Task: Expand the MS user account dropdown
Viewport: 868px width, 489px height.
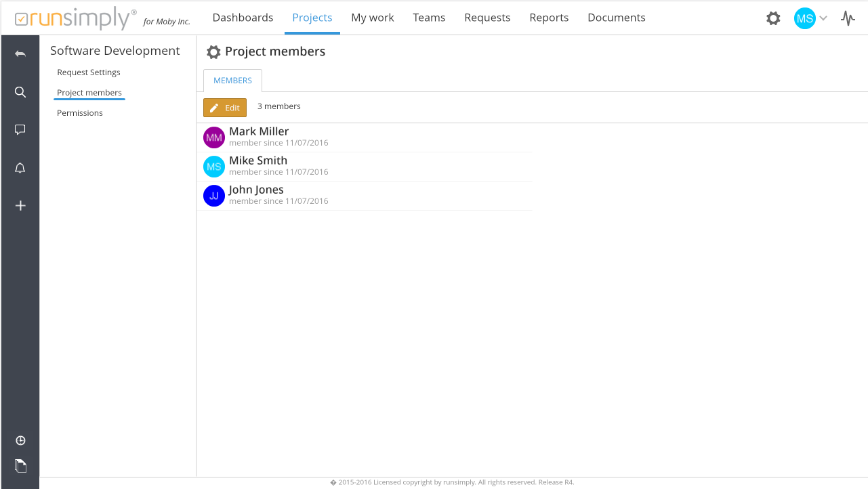Action: [x=811, y=18]
